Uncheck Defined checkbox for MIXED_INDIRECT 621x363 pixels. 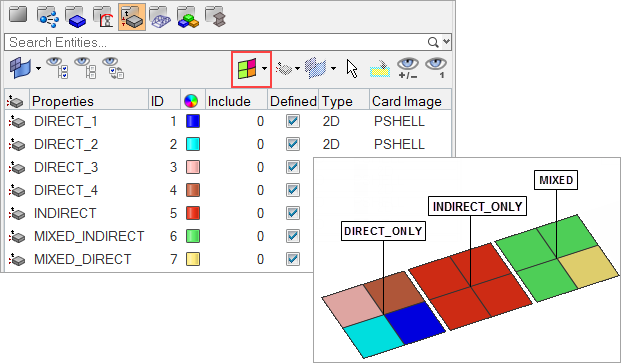tap(293, 236)
